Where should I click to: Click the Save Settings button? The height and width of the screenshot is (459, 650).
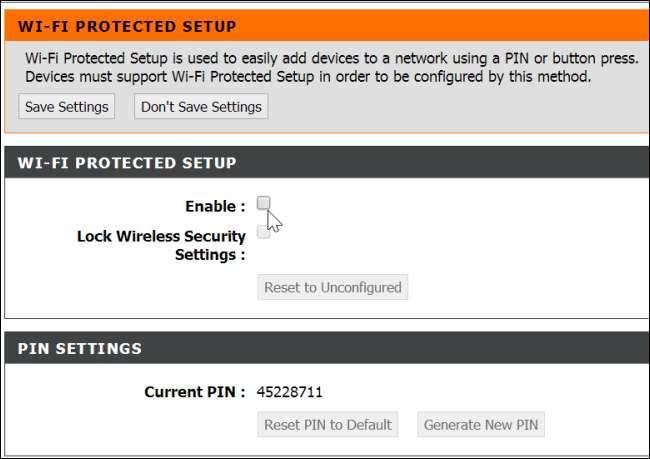tap(65, 106)
